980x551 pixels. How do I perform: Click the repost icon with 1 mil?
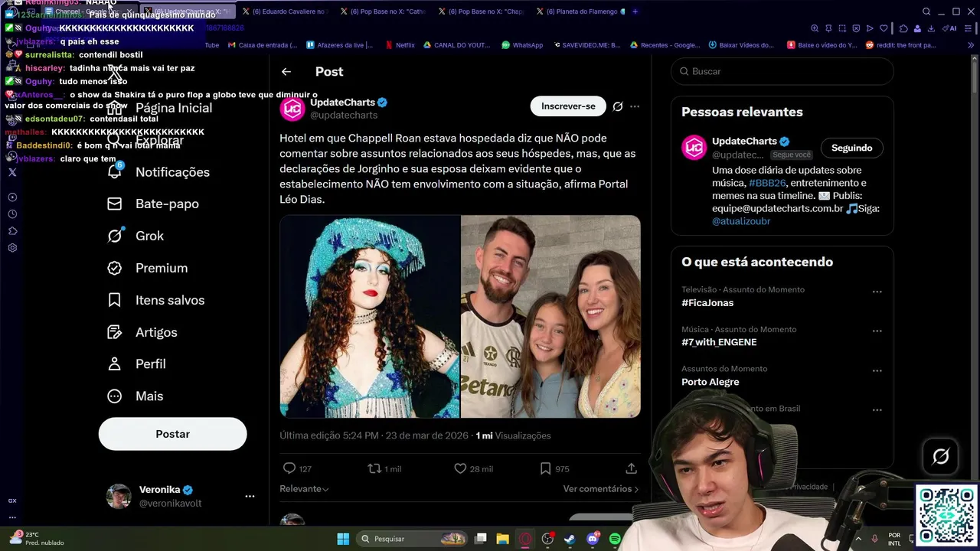coord(374,468)
